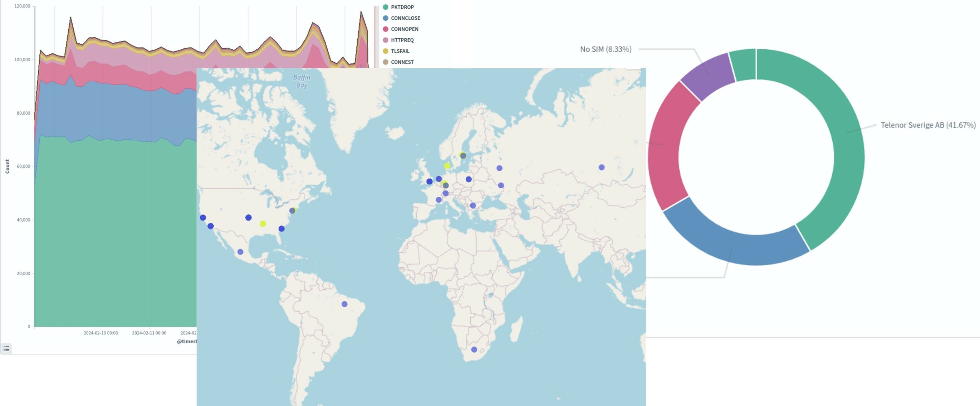The width and height of the screenshot is (980, 406).
Task: Click the yellow marker in central USA
Action: click(x=263, y=224)
